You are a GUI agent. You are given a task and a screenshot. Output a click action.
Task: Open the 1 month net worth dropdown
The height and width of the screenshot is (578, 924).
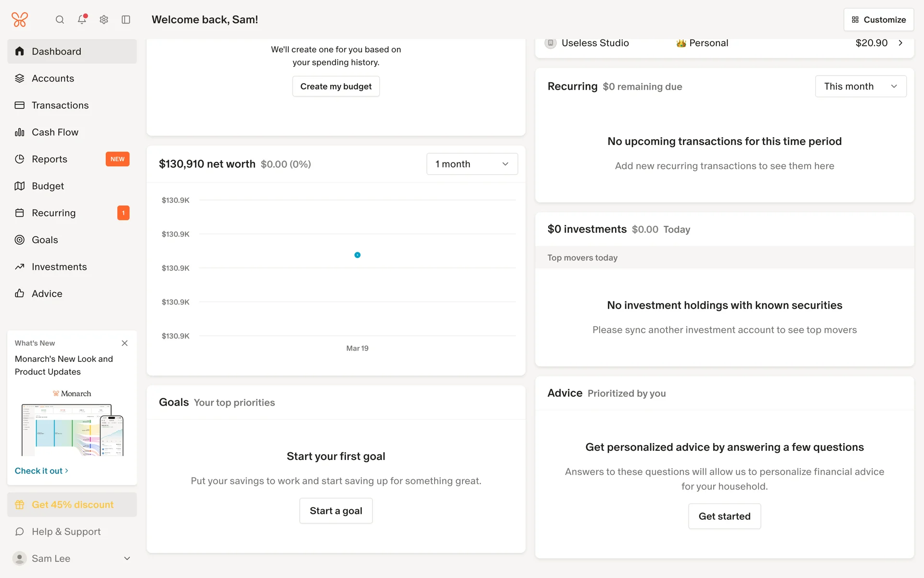click(472, 164)
